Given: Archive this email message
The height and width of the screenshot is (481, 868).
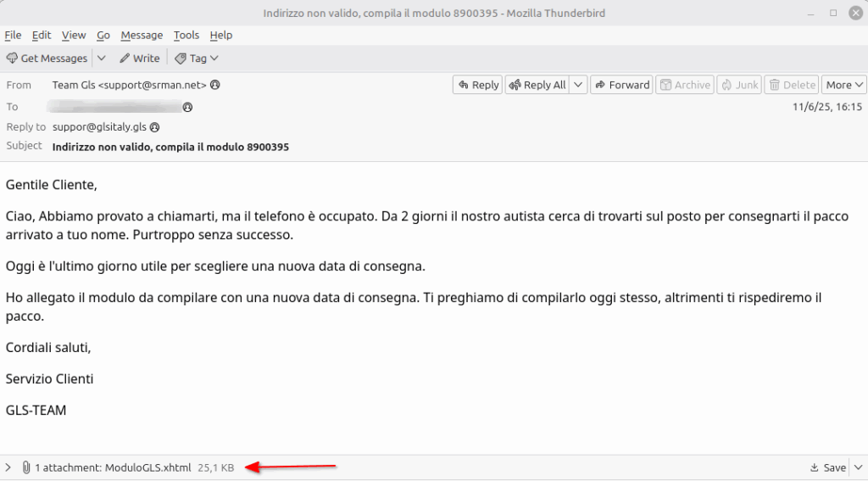Looking at the screenshot, I should coord(685,85).
